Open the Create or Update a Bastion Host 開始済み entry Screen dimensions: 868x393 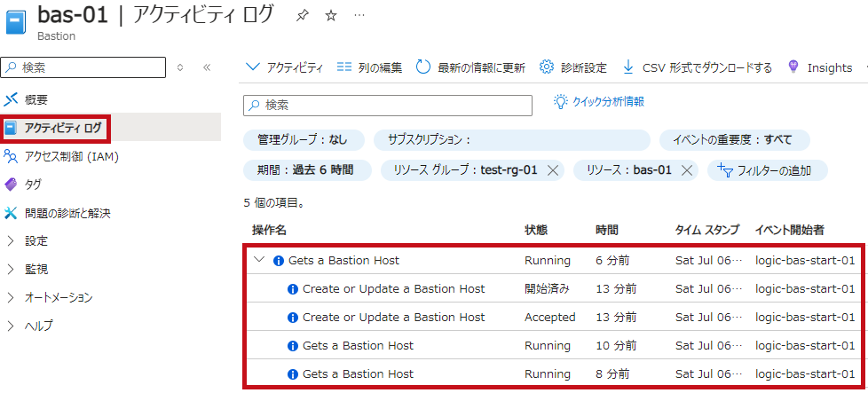[393, 289]
